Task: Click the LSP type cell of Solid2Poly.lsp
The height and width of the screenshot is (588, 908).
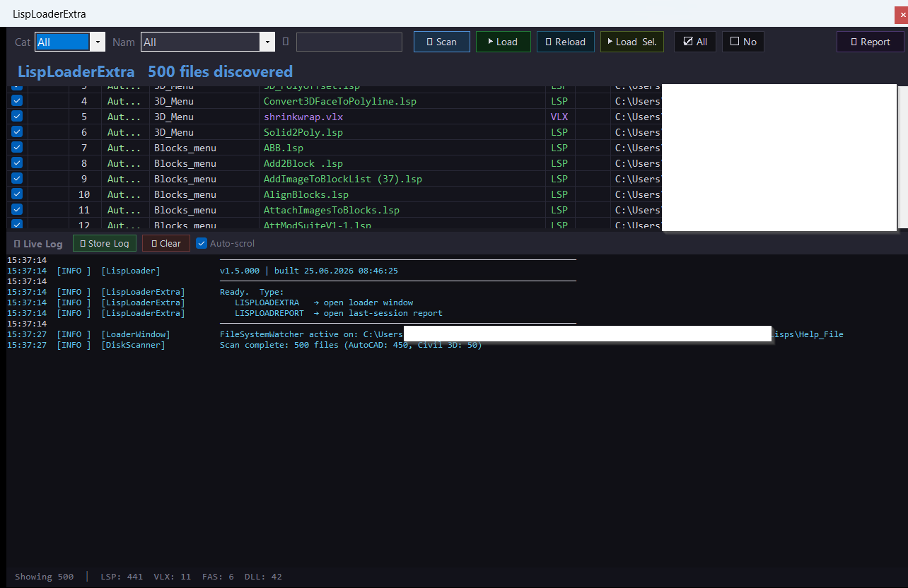Action: click(559, 132)
